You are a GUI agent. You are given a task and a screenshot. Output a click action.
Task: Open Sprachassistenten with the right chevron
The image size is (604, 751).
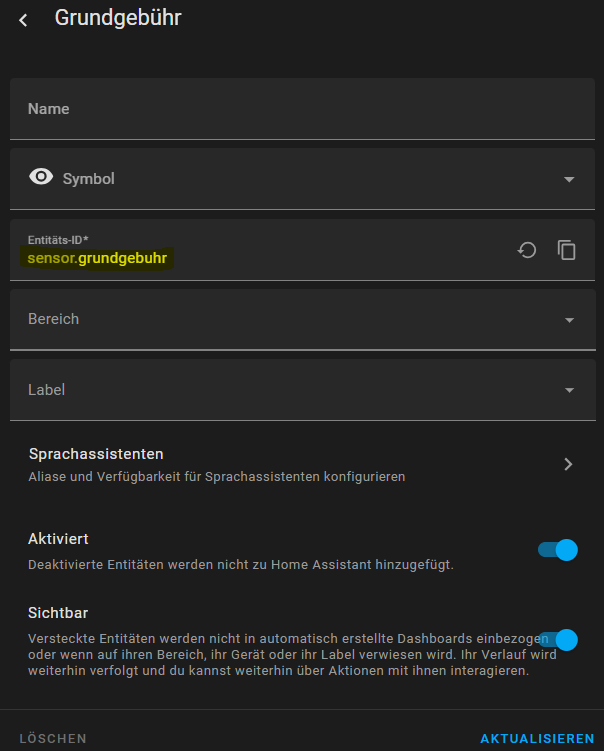tap(568, 464)
